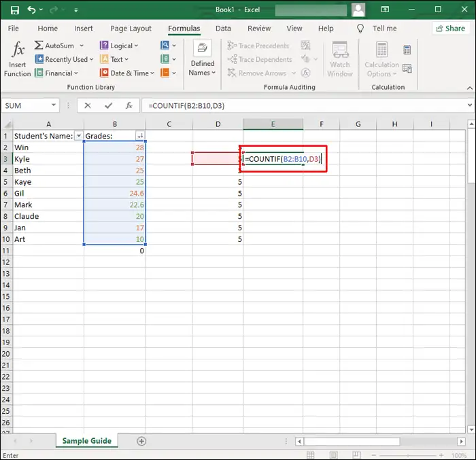
Task: Open Defined Names menu
Action: [x=202, y=58]
